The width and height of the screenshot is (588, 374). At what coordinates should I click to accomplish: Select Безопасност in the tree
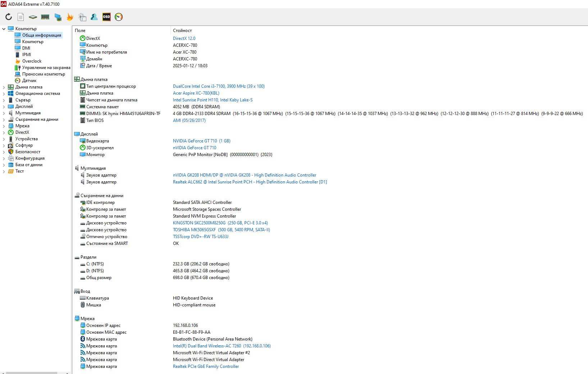point(28,152)
